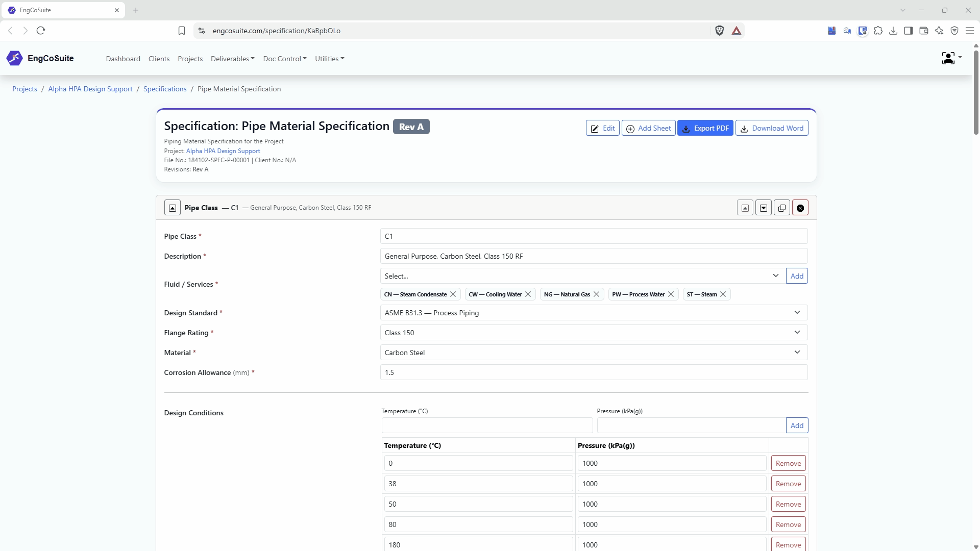Open the Design Standard dropdown
Image resolution: width=980 pixels, height=551 pixels.
click(x=594, y=313)
